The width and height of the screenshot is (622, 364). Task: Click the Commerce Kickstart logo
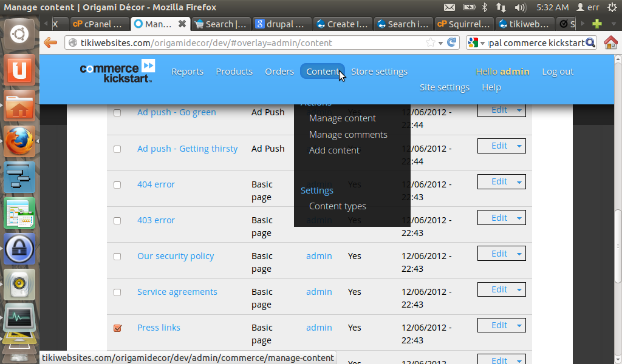[x=117, y=71]
